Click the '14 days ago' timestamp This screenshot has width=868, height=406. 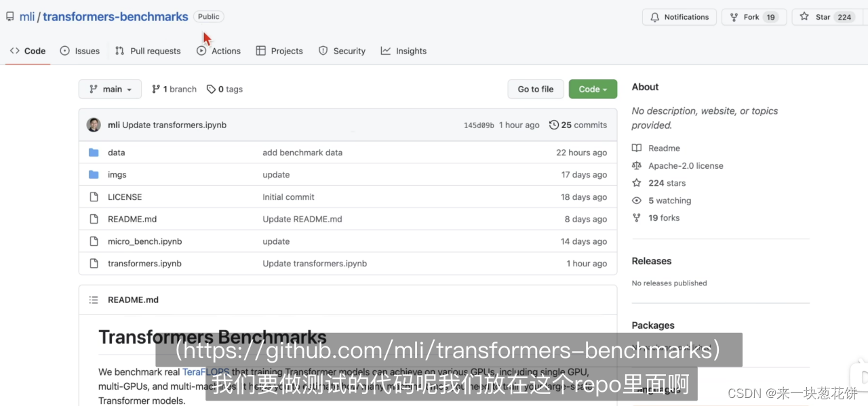tap(584, 241)
